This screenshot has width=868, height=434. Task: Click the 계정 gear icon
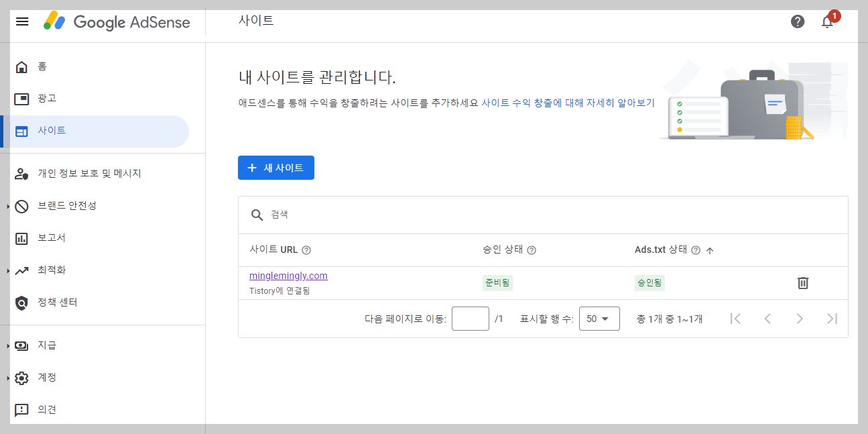point(22,378)
